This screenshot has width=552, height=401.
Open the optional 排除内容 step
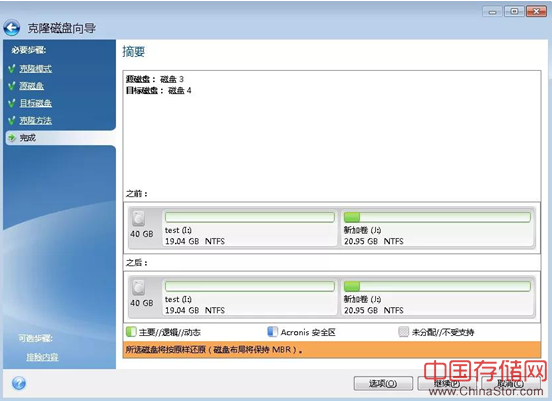[x=42, y=357]
